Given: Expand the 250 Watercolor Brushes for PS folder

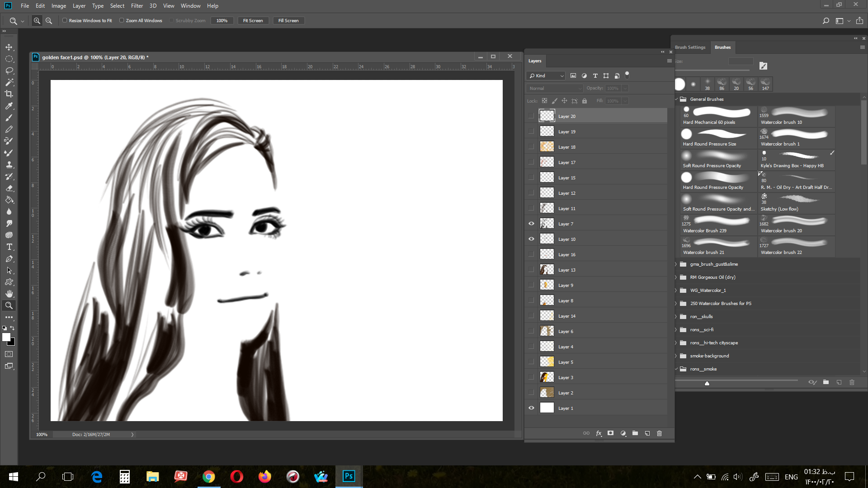Looking at the screenshot, I should 677,304.
